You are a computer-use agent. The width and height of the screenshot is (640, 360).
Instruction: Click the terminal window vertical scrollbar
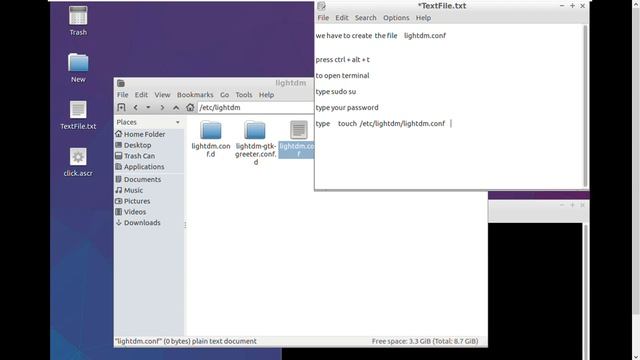pos(585,291)
